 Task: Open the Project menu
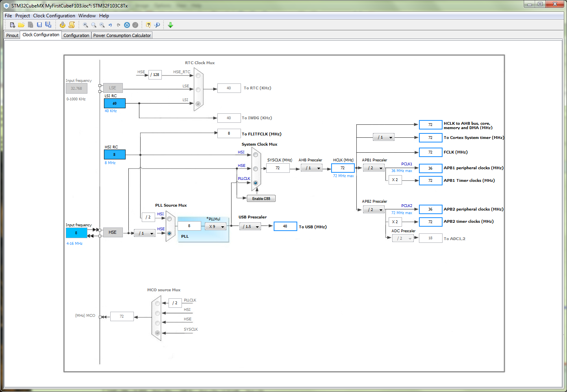coord(22,16)
